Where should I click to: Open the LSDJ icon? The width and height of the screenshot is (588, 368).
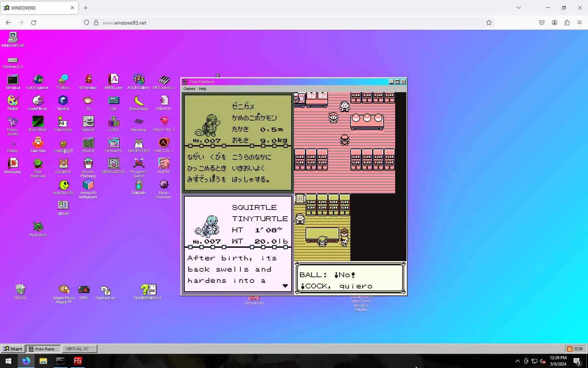(113, 124)
